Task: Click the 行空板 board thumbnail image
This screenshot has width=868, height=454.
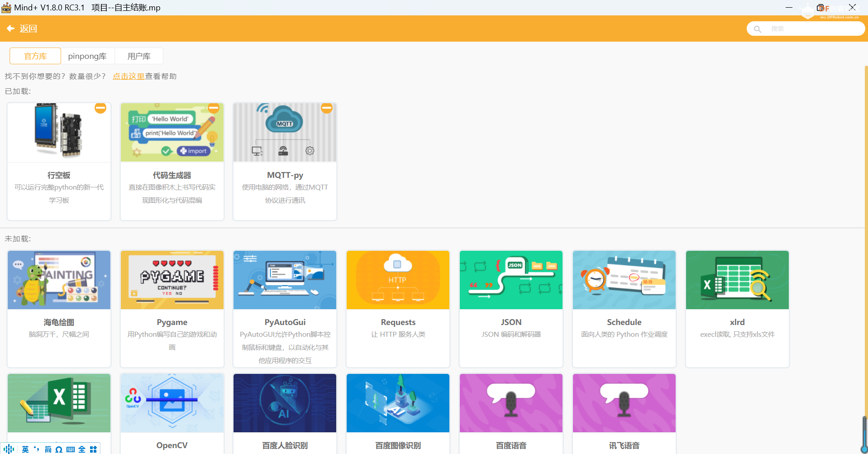Action: [x=59, y=132]
